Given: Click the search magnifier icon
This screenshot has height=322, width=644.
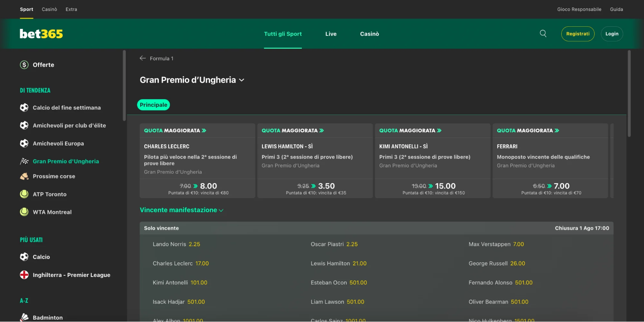Looking at the screenshot, I should pos(543,34).
